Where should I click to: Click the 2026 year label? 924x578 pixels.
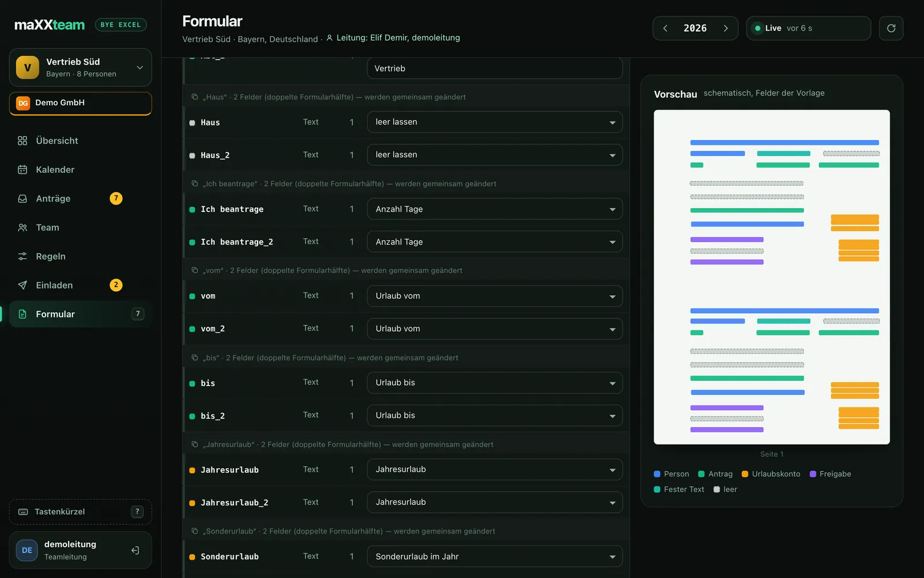(695, 28)
